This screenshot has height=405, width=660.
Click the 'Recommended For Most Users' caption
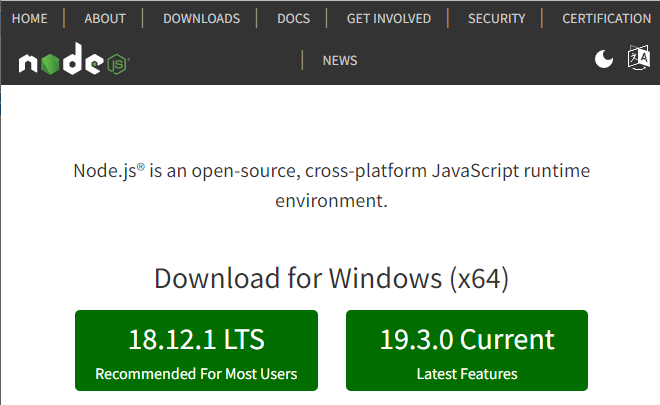(x=196, y=374)
